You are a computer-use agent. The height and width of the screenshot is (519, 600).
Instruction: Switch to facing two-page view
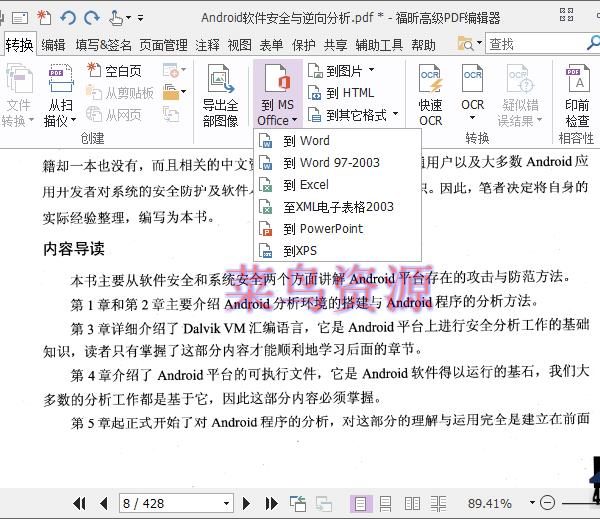coord(411,503)
